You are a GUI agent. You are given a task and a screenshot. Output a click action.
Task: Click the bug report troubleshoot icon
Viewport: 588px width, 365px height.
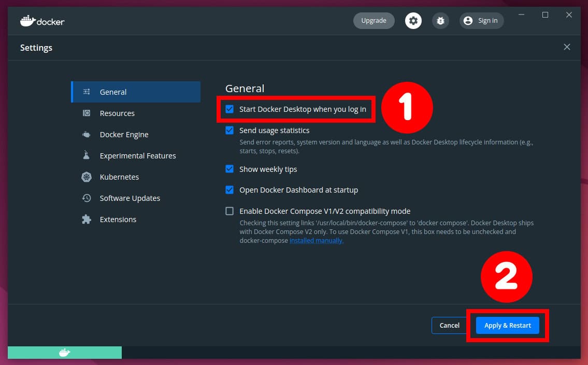[440, 20]
